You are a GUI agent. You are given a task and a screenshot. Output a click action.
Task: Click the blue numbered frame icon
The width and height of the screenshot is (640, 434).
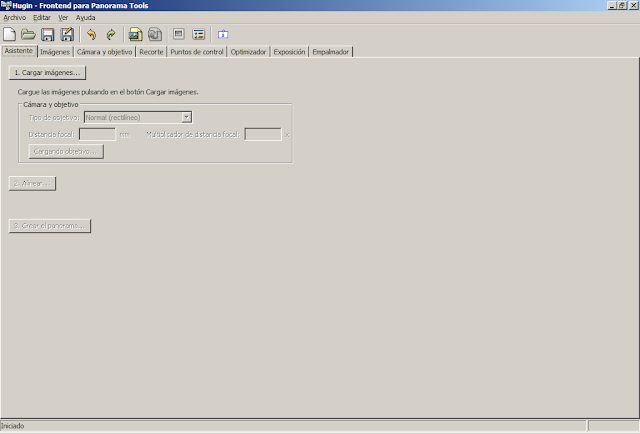click(223, 34)
